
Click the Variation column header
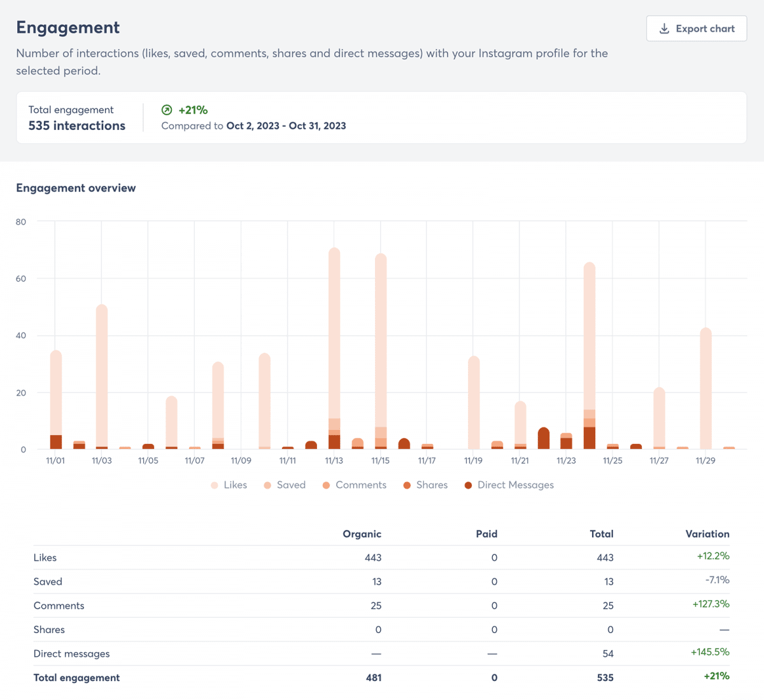coord(708,534)
